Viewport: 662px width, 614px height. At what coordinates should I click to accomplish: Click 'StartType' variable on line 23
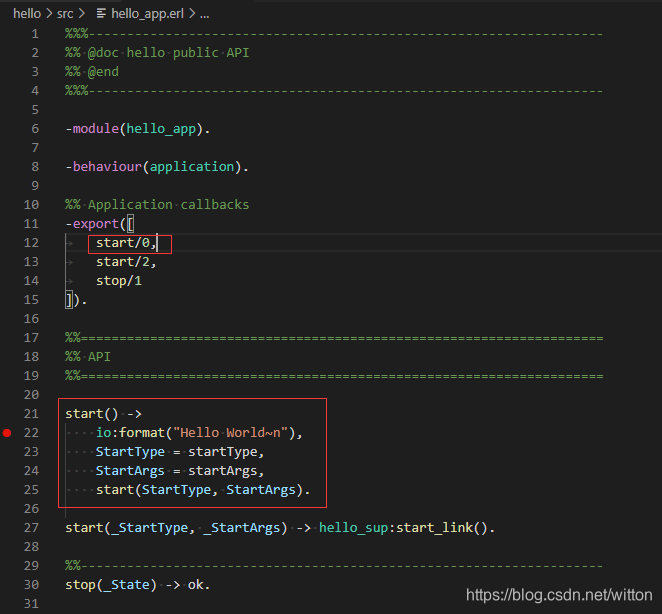[x=130, y=452]
